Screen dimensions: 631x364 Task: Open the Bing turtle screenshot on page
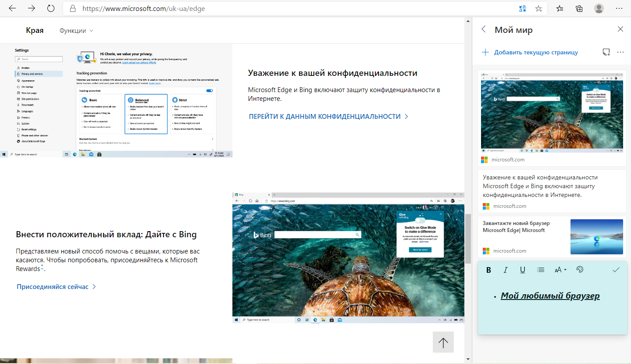point(348,258)
